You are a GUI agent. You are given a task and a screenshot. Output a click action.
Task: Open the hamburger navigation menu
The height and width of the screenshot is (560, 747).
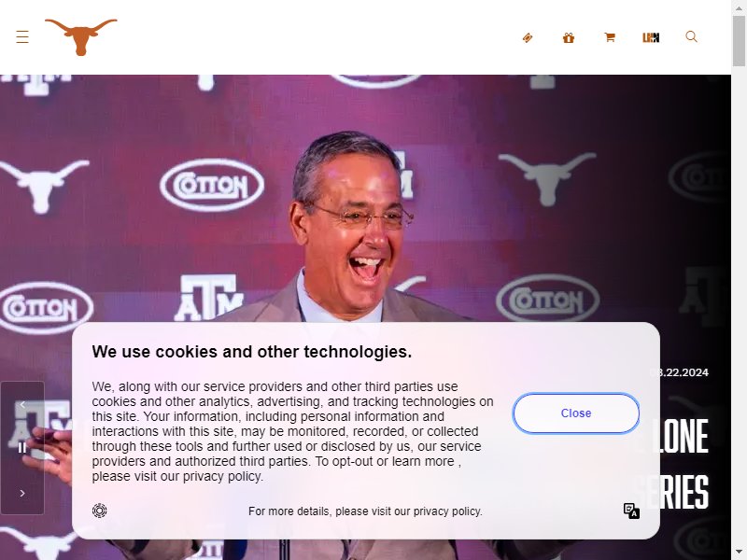pyautogui.click(x=22, y=37)
